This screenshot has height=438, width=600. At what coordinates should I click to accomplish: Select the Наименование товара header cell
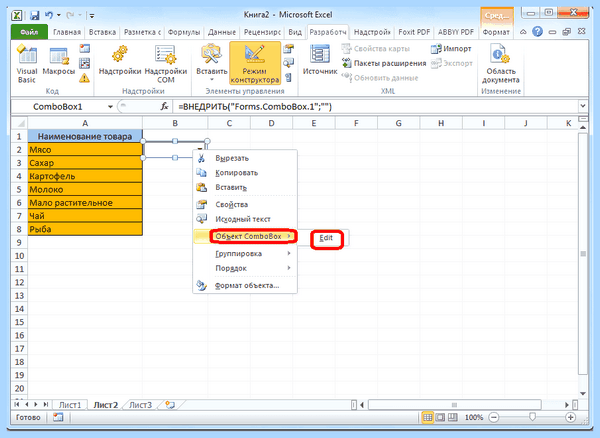[85, 136]
